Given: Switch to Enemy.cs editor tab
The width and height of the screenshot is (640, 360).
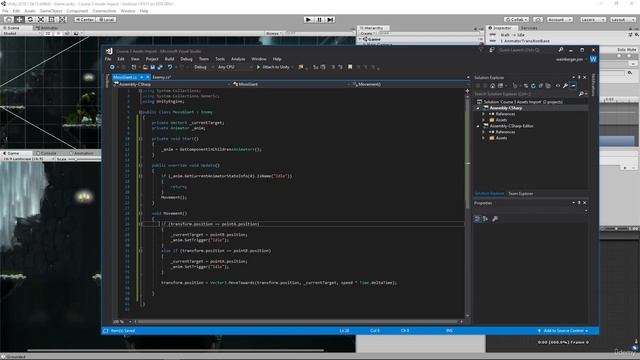Looking at the screenshot, I should coord(162,77).
